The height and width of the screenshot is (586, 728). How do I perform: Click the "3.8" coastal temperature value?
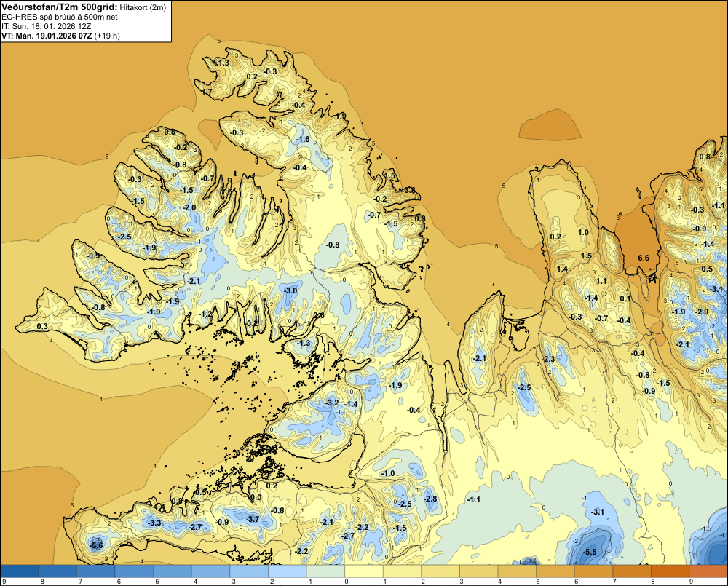pyautogui.click(x=410, y=190)
